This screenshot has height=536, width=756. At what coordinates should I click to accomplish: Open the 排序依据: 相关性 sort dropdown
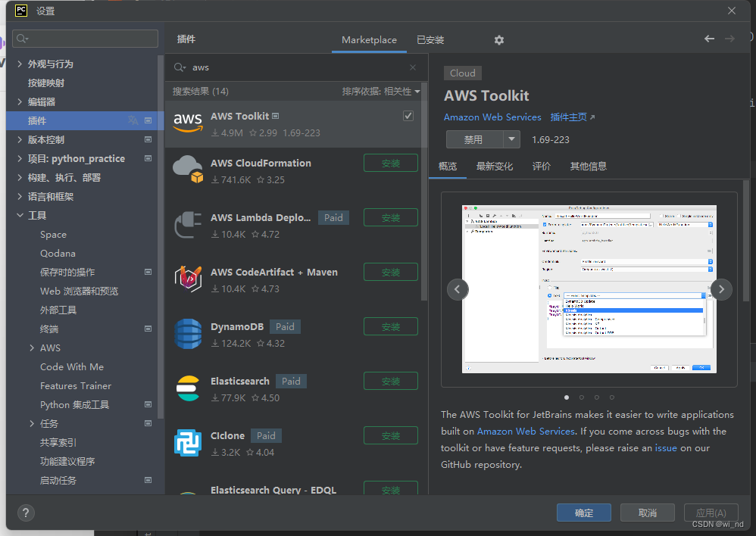click(x=381, y=92)
